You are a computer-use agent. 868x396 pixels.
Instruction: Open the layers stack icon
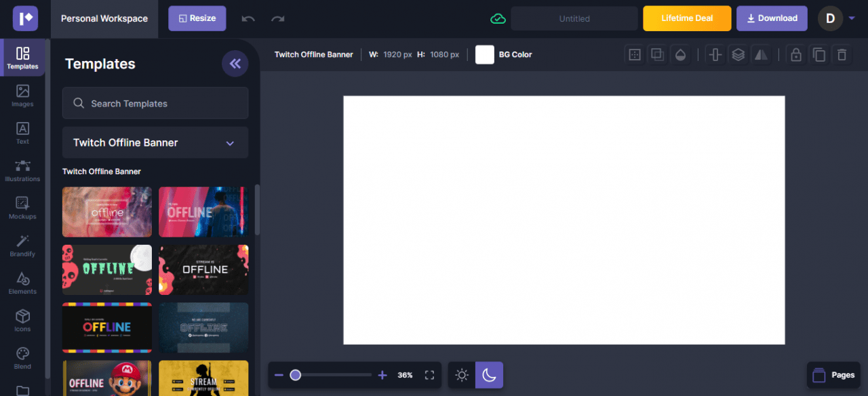tap(738, 55)
